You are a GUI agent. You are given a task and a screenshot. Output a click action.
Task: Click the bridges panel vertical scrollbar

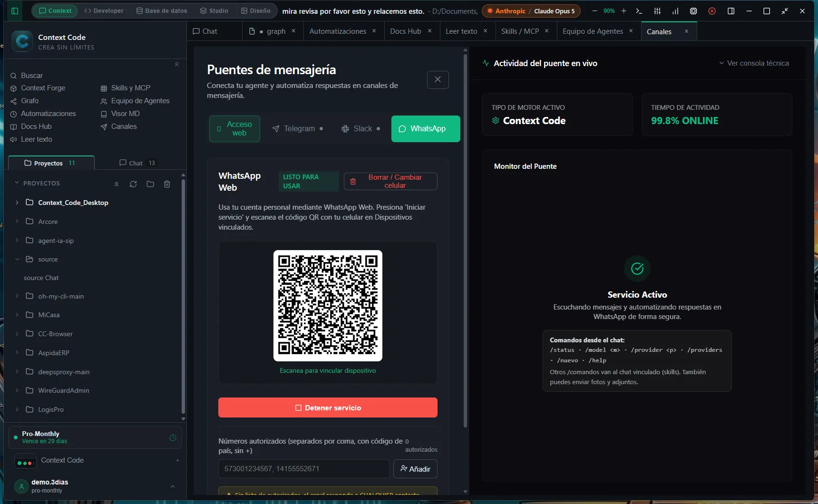(x=465, y=240)
